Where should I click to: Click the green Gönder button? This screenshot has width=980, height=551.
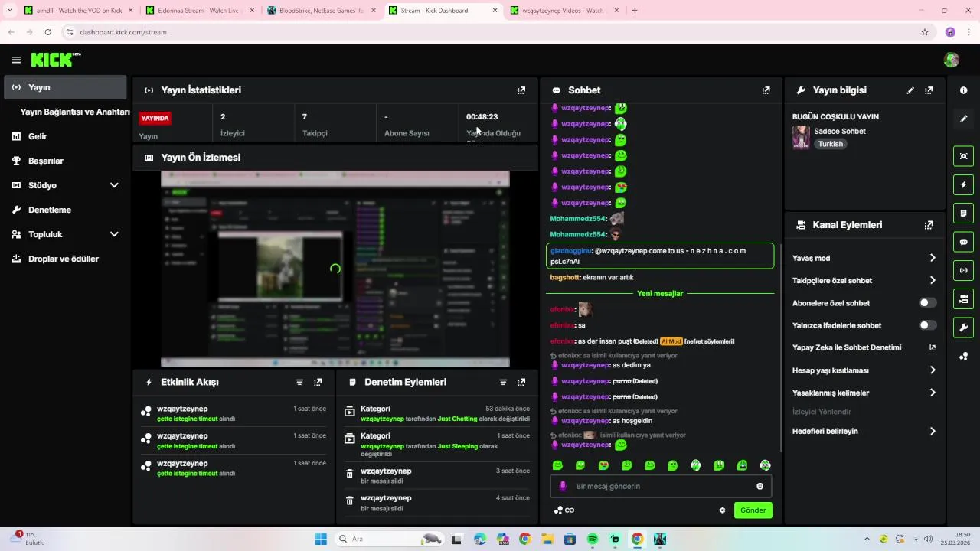click(x=753, y=510)
